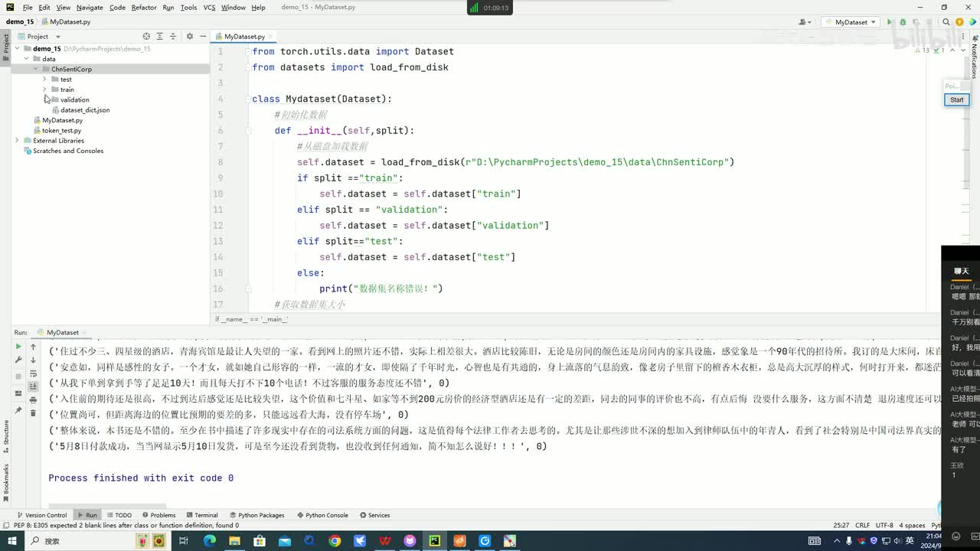Screen dimensions: 980x551
Task: Open the Tools menu
Action: pyautogui.click(x=188, y=7)
